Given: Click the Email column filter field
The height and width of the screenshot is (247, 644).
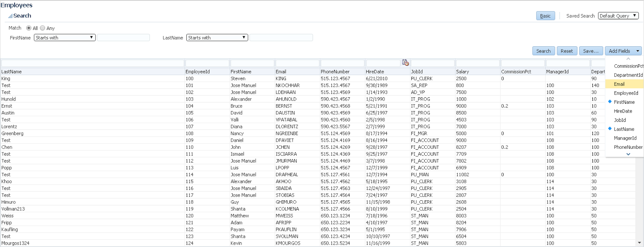Looking at the screenshot, I should [x=297, y=63].
